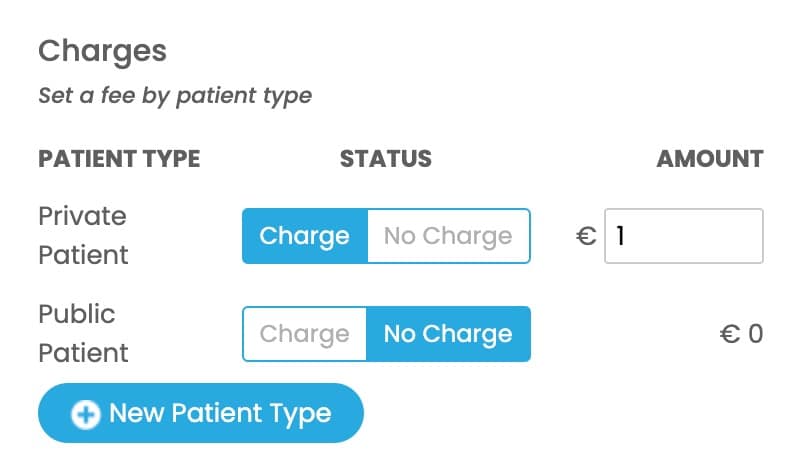798x476 pixels.
Task: Click the New Patient Type button
Action: point(200,413)
